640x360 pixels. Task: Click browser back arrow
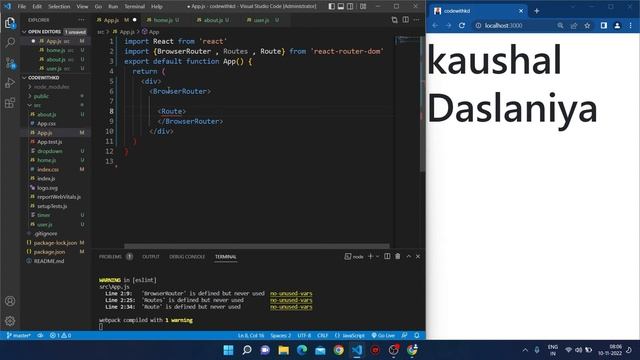435,25
